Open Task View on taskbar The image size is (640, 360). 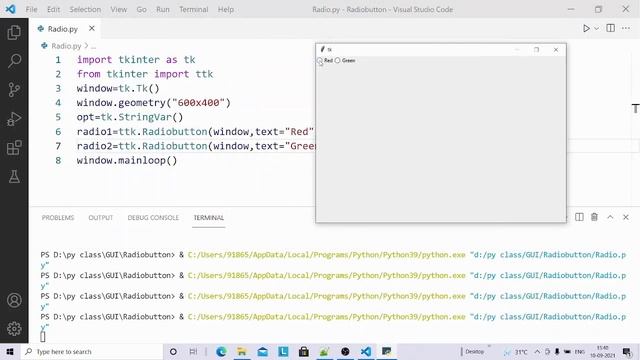193,351
